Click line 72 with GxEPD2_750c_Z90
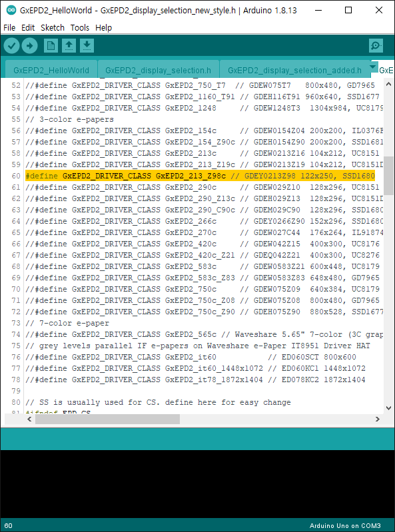 coord(204,312)
